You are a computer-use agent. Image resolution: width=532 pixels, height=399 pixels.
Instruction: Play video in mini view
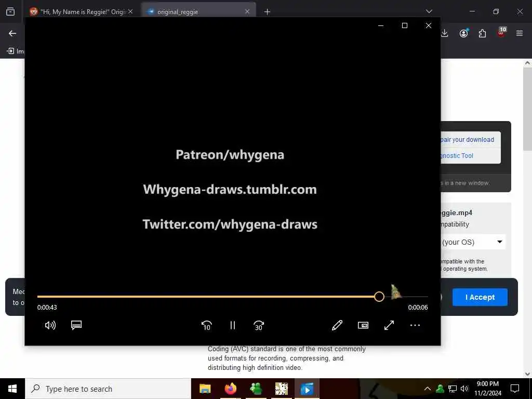pos(363,325)
